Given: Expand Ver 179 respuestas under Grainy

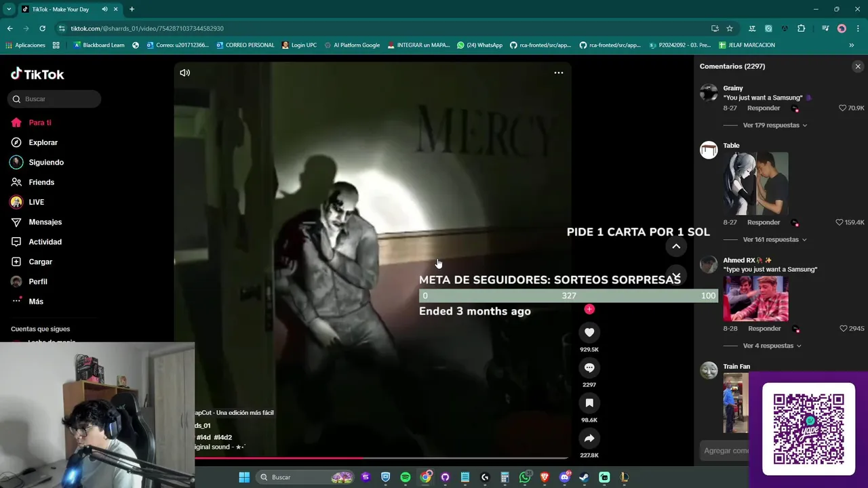Looking at the screenshot, I should pos(775,125).
